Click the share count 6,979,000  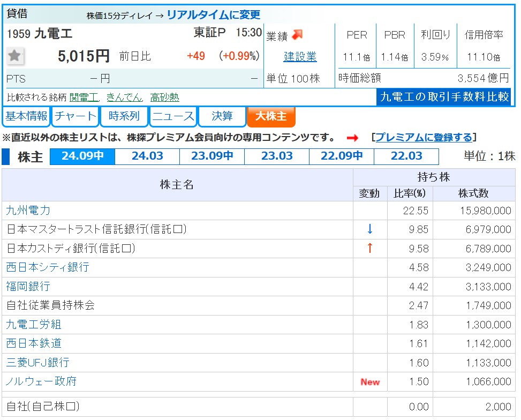point(488,229)
